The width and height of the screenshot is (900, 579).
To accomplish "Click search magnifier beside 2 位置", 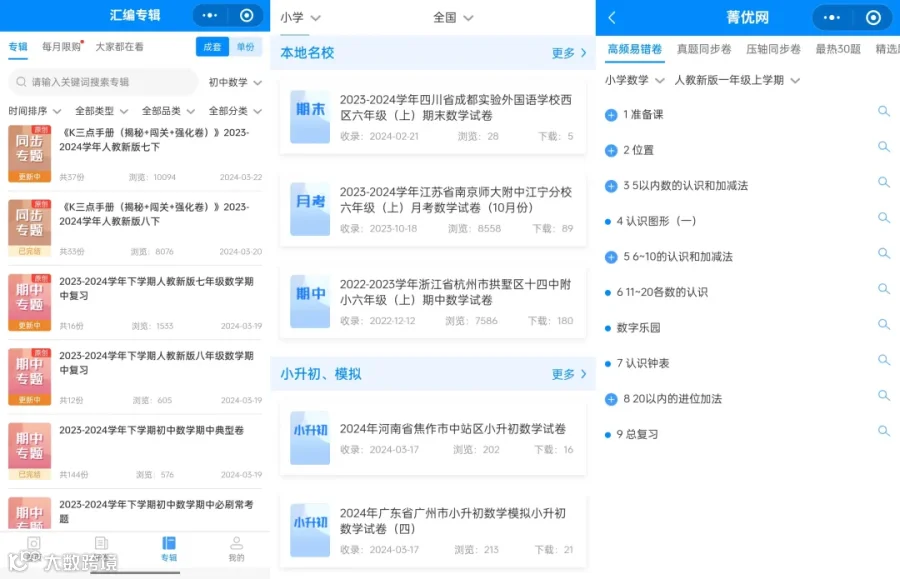I will tap(883, 146).
